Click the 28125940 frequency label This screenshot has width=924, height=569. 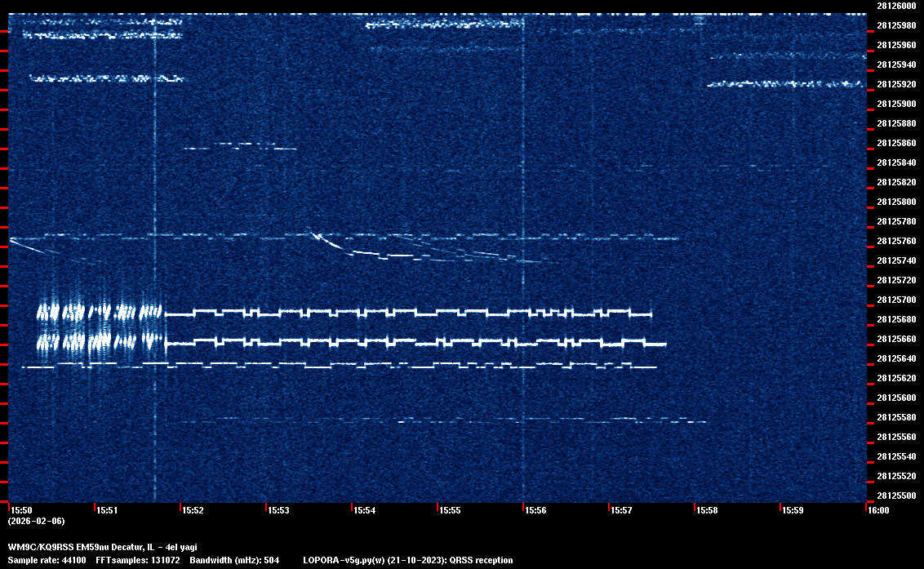coord(895,64)
